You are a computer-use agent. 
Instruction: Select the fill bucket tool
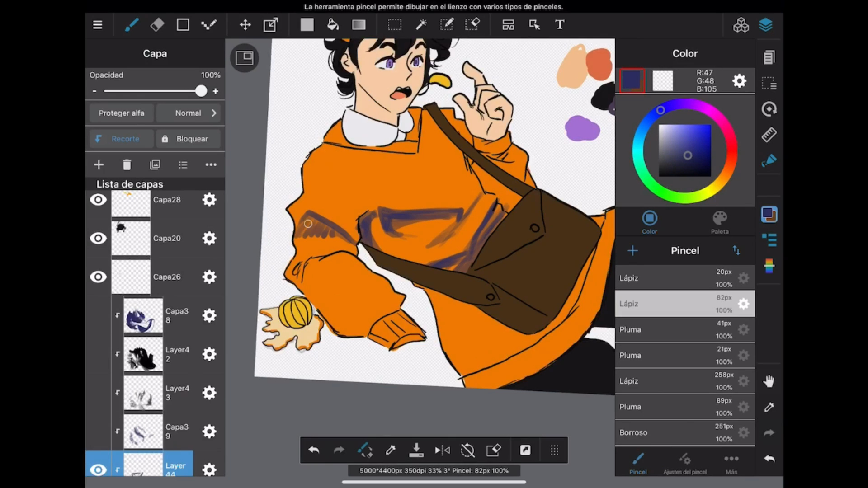click(332, 24)
